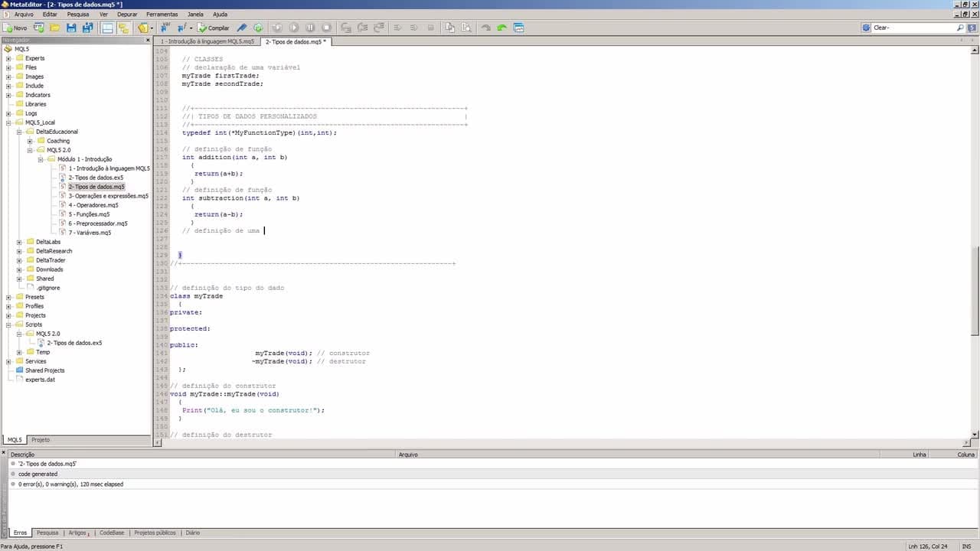Click the green navigate forward arrow
The width and height of the screenshot is (980, 551).
point(501,28)
